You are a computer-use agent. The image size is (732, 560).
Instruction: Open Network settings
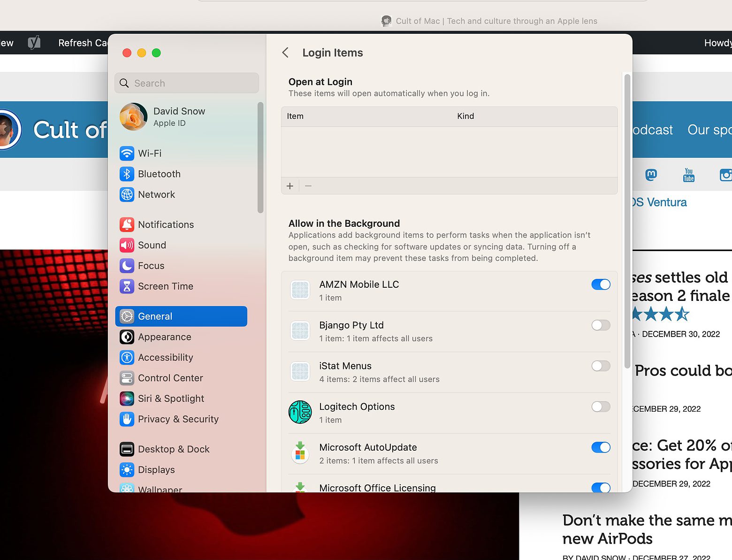[156, 194]
